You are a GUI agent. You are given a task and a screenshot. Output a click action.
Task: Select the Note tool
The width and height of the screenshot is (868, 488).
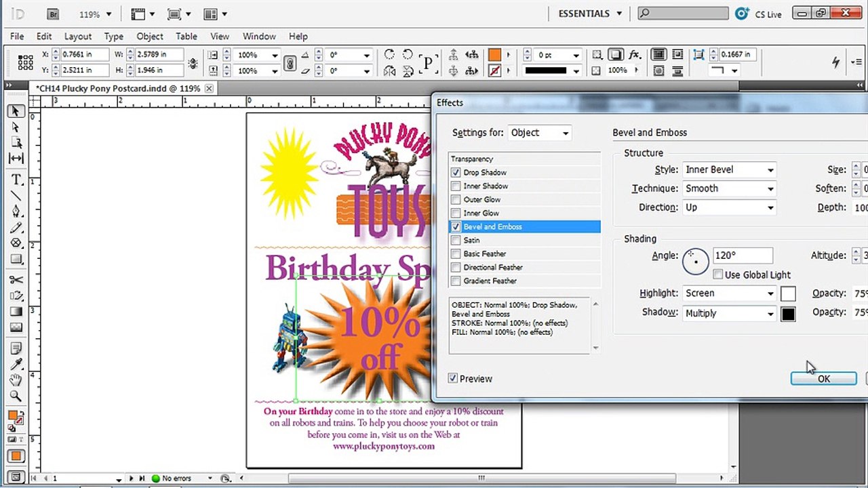coord(16,348)
